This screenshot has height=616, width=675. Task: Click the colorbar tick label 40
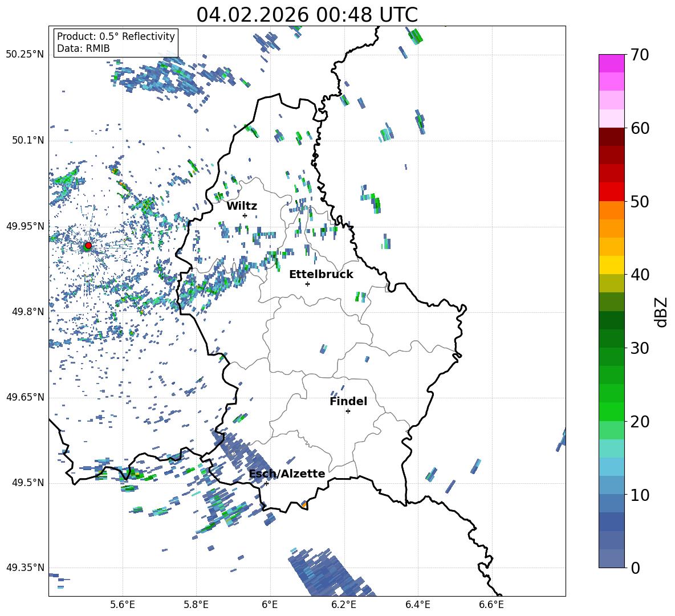click(640, 275)
